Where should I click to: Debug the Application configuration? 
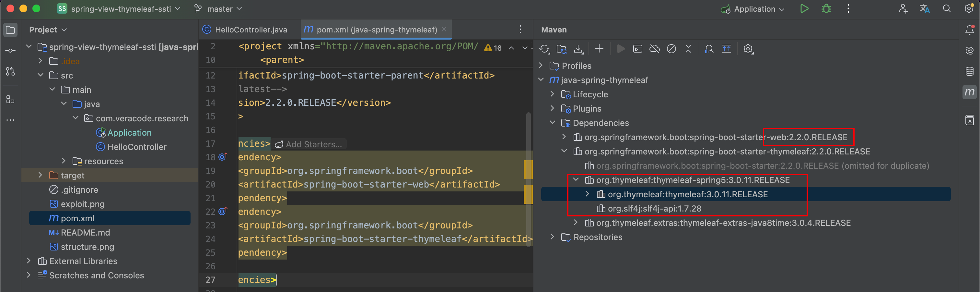tap(826, 9)
